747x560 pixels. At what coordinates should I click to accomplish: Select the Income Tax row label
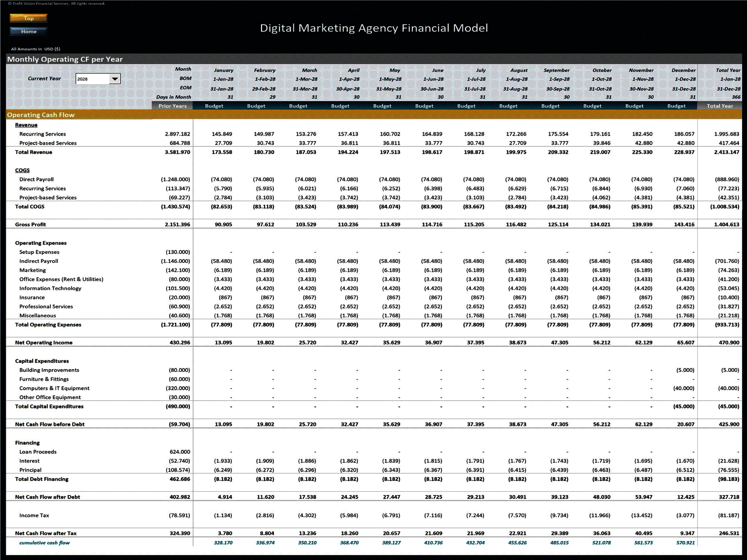click(x=34, y=515)
